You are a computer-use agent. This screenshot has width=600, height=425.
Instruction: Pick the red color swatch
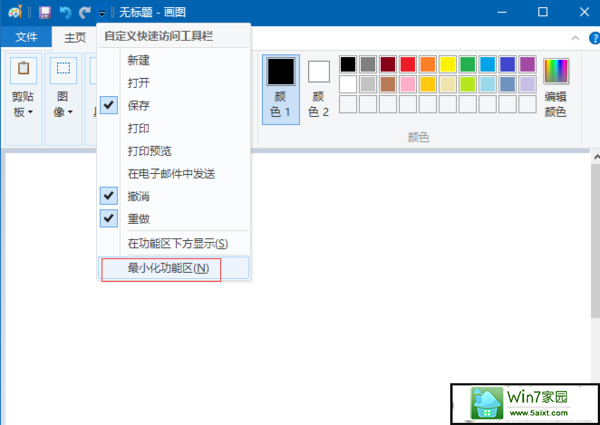coord(407,64)
